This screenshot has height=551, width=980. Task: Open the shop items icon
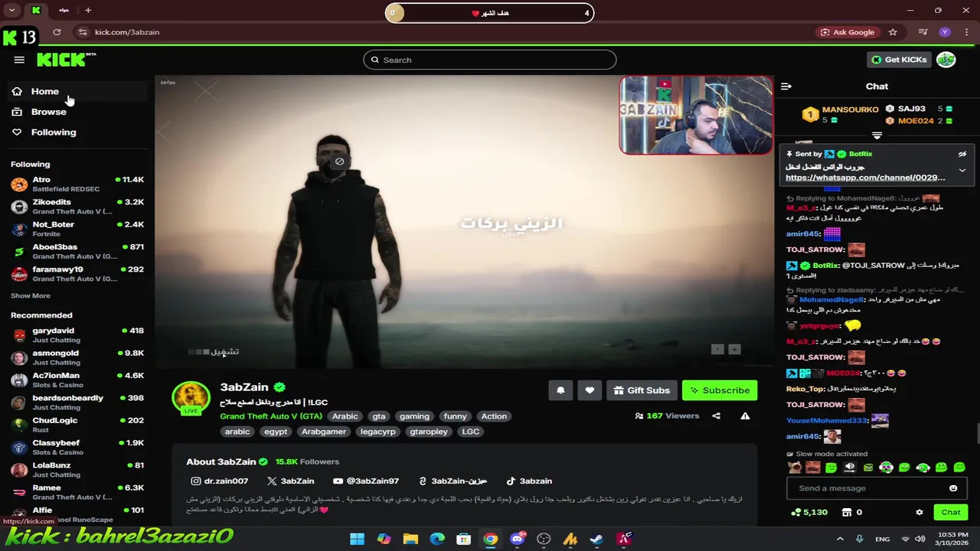click(847, 512)
